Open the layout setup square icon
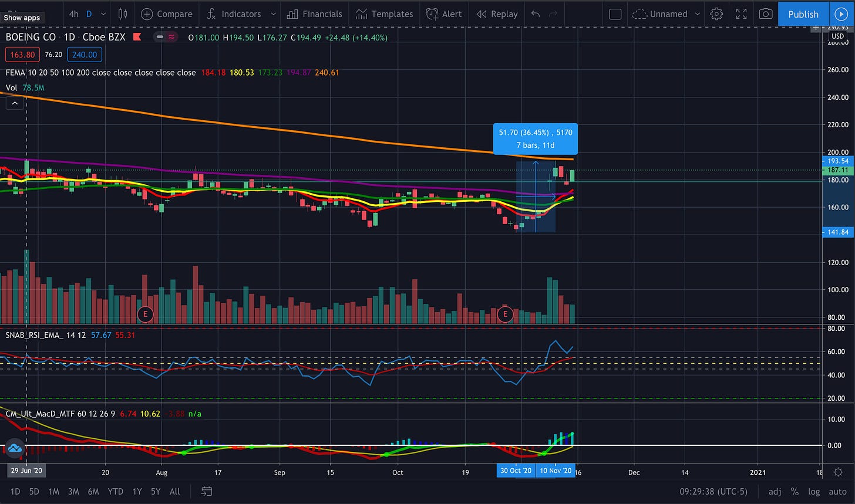 [615, 13]
